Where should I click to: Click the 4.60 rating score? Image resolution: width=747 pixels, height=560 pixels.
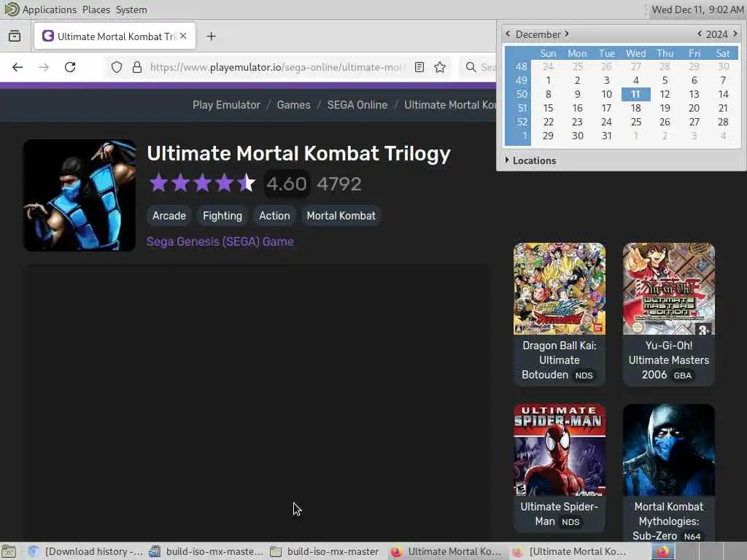coord(287,184)
